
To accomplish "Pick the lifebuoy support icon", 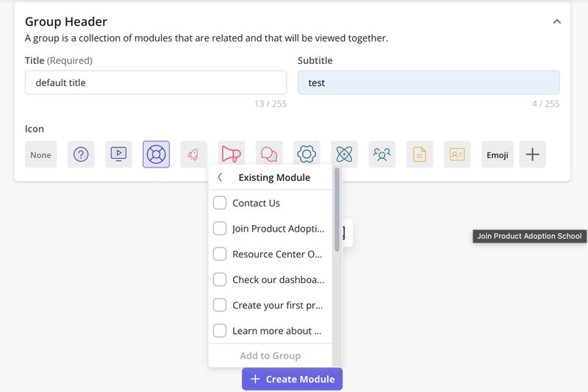I will pyautogui.click(x=157, y=154).
